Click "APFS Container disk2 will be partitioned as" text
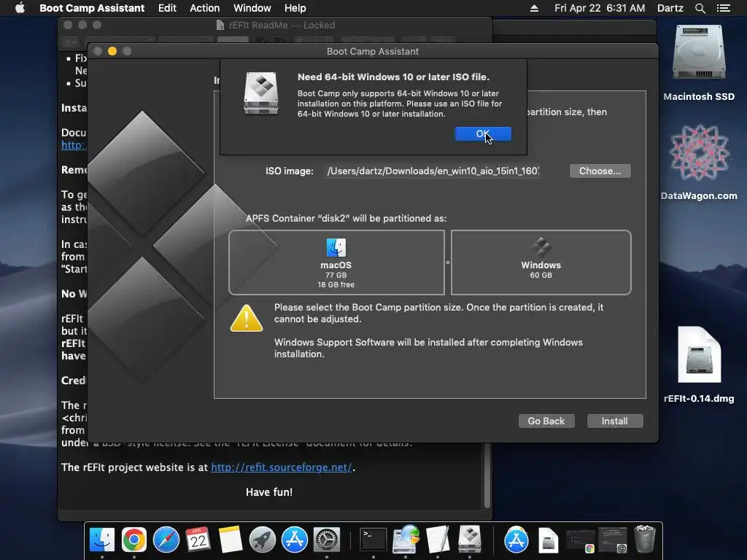Viewport: 747px width, 560px height. coord(347,219)
